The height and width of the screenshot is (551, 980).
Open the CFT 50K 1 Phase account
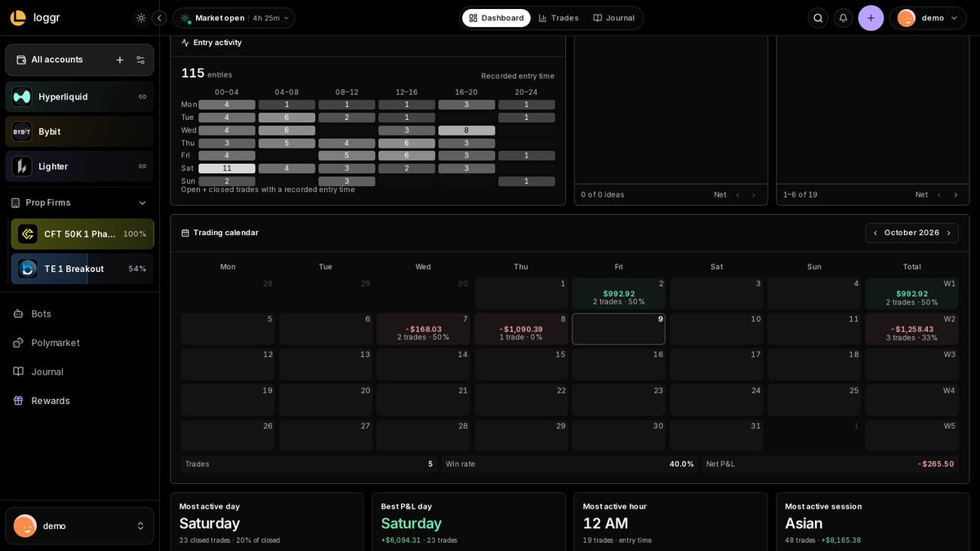pyautogui.click(x=82, y=234)
